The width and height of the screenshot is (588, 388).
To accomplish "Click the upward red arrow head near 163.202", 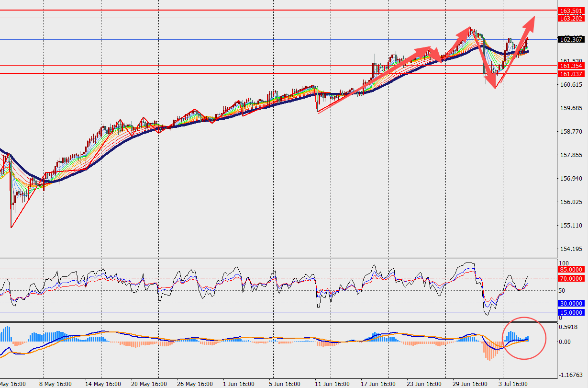I will 530,22.
